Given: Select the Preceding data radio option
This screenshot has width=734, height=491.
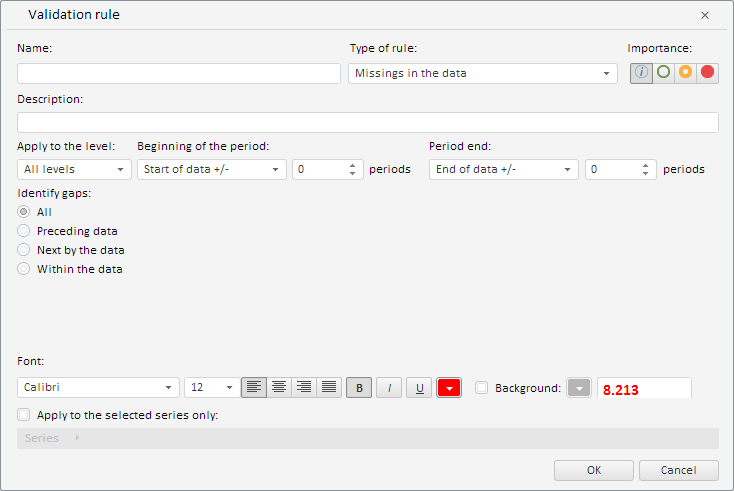Looking at the screenshot, I should coord(24,231).
